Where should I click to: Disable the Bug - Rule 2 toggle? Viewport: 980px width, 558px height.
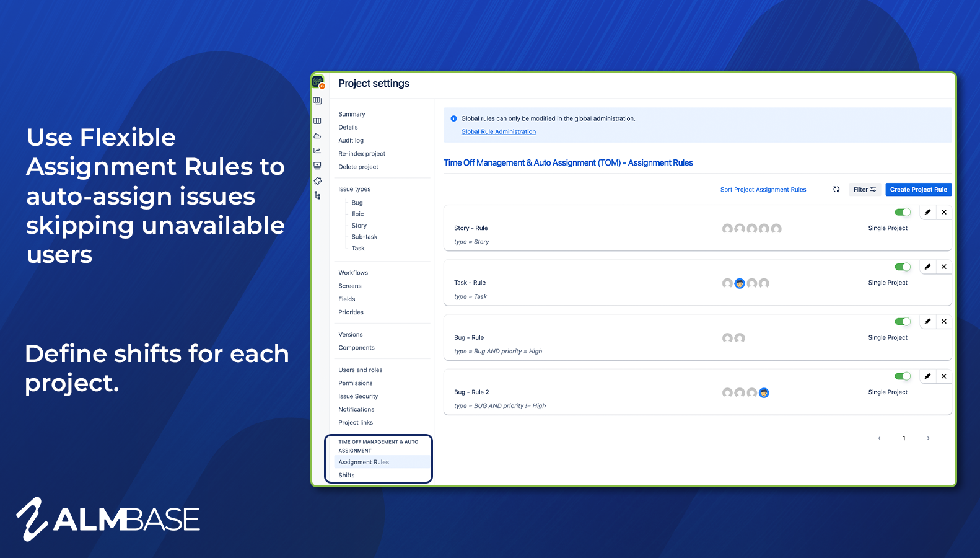point(903,376)
